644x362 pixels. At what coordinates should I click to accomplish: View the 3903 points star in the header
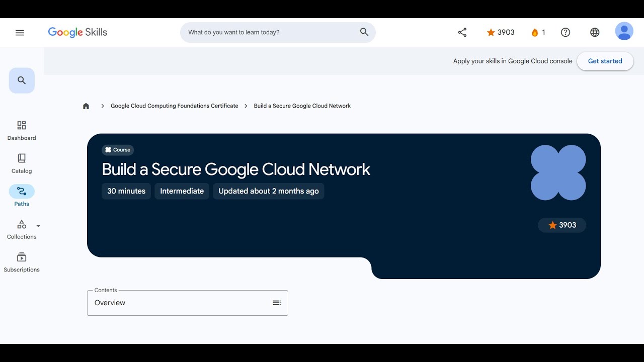[501, 32]
